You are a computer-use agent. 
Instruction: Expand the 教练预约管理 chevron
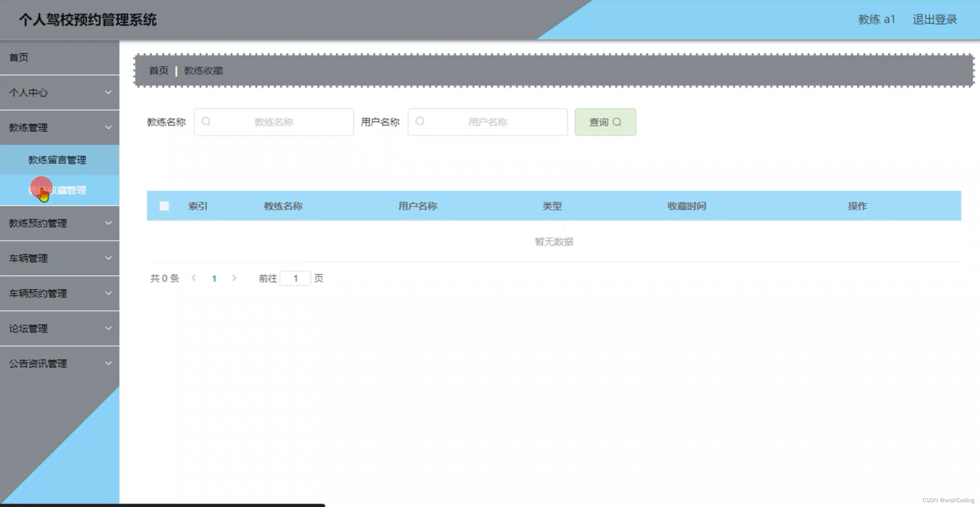(x=109, y=223)
